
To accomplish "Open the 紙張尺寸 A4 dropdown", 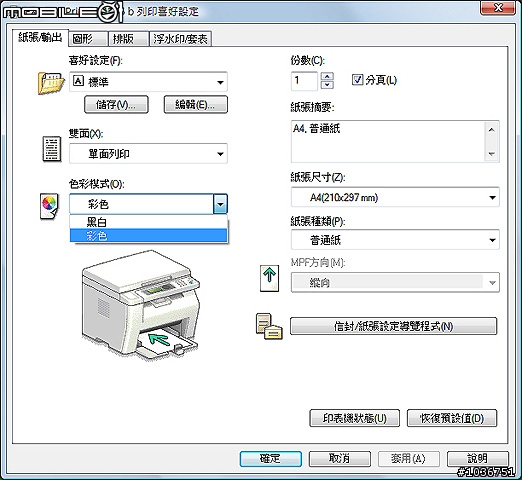I will 395,197.
